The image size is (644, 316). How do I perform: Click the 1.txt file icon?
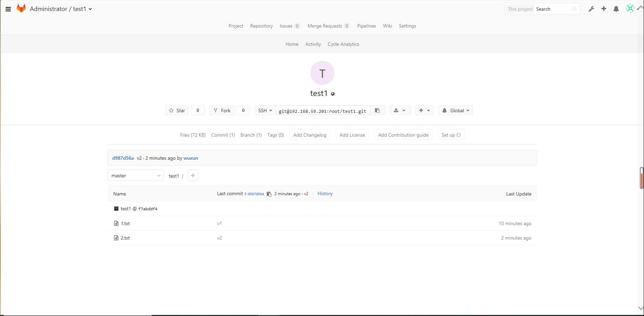[116, 223]
